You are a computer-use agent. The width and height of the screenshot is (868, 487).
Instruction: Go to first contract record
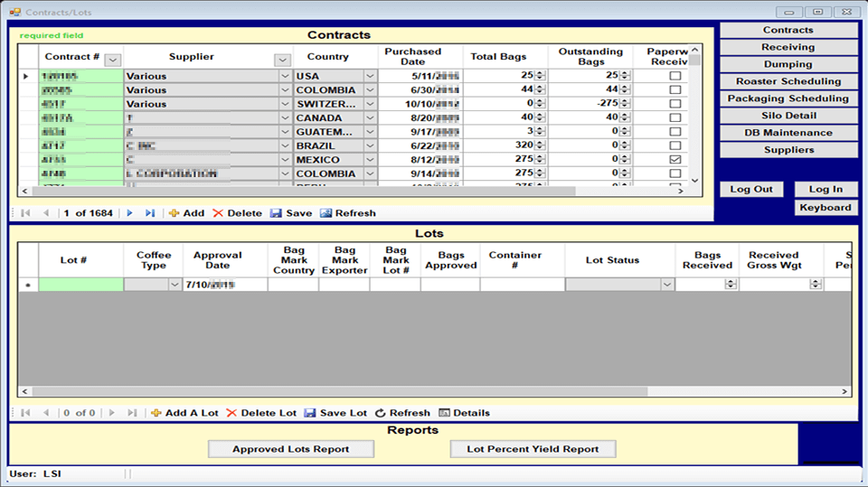coord(25,213)
